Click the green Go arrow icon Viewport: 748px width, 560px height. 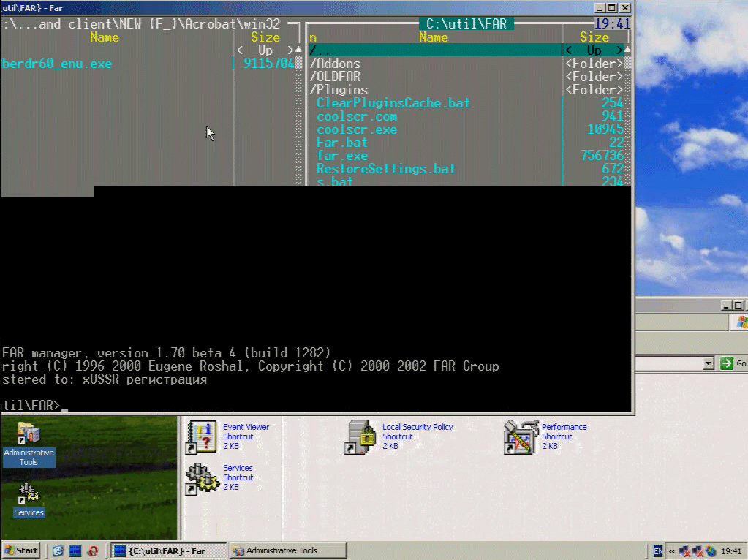727,363
